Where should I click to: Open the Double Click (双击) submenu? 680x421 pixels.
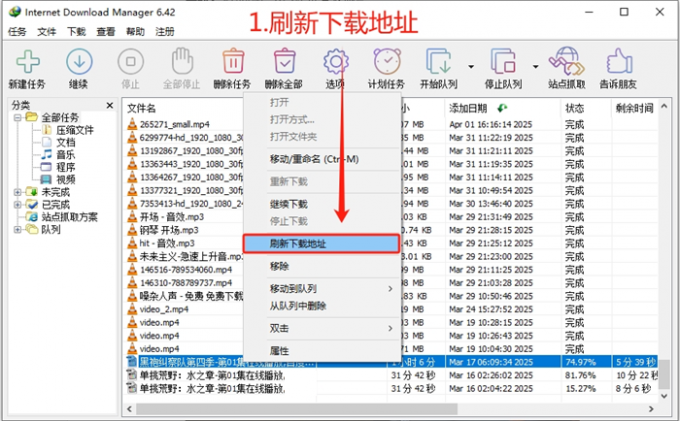(321, 329)
